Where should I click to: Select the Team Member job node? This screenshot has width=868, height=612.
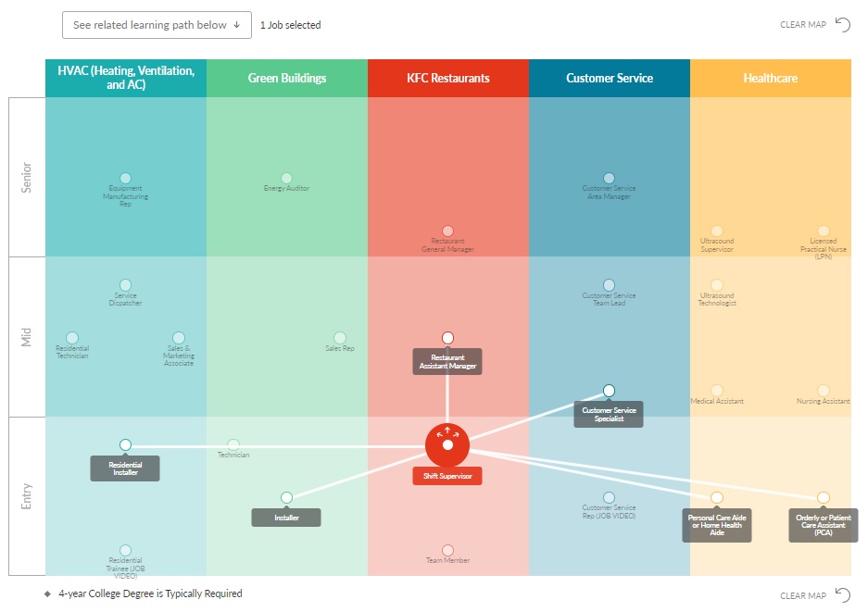pos(447,550)
